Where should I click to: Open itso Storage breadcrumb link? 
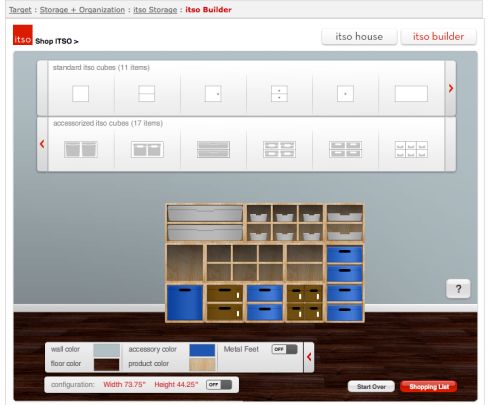155,10
